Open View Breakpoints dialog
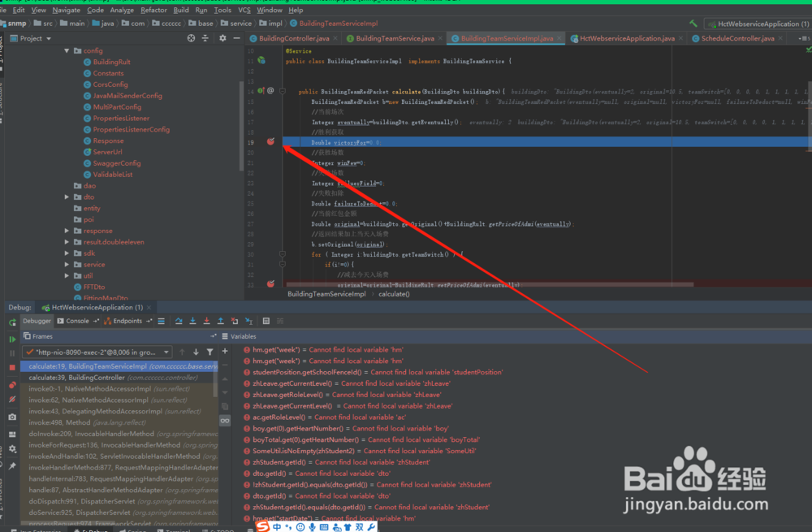This screenshot has width=812, height=532. tap(12, 385)
